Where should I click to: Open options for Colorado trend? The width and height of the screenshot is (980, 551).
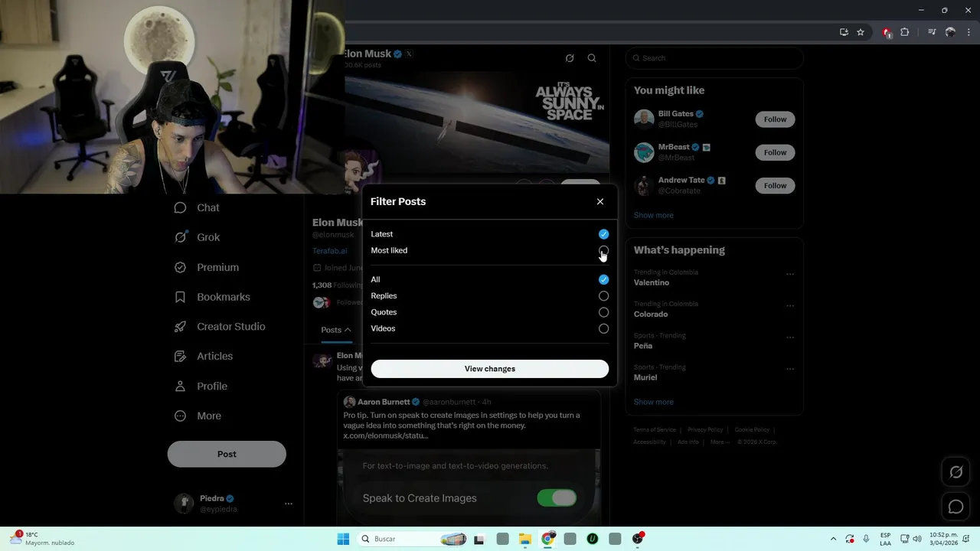click(x=790, y=305)
